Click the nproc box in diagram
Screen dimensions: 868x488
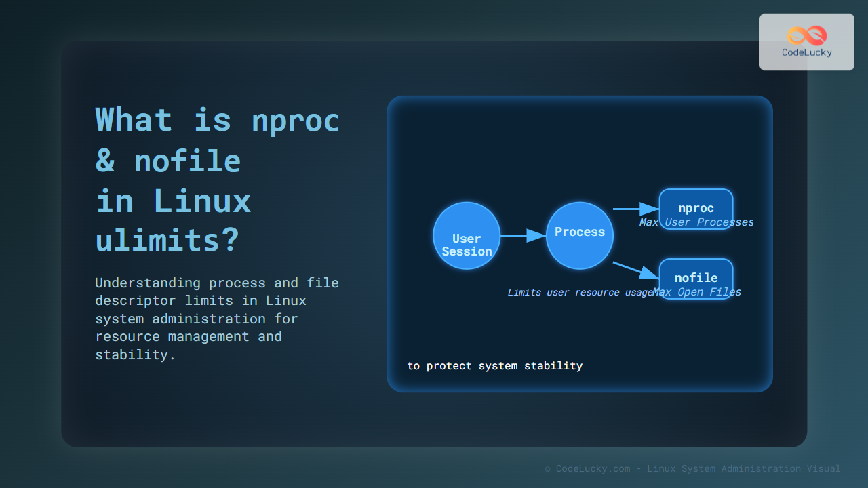point(696,203)
